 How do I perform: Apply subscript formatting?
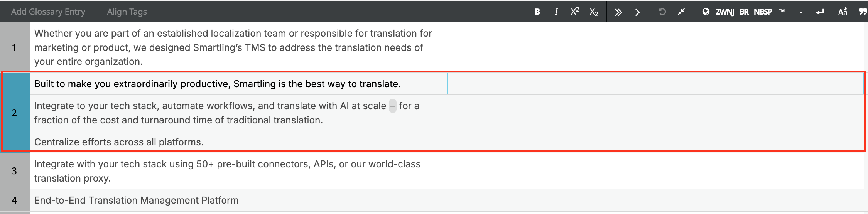[594, 12]
